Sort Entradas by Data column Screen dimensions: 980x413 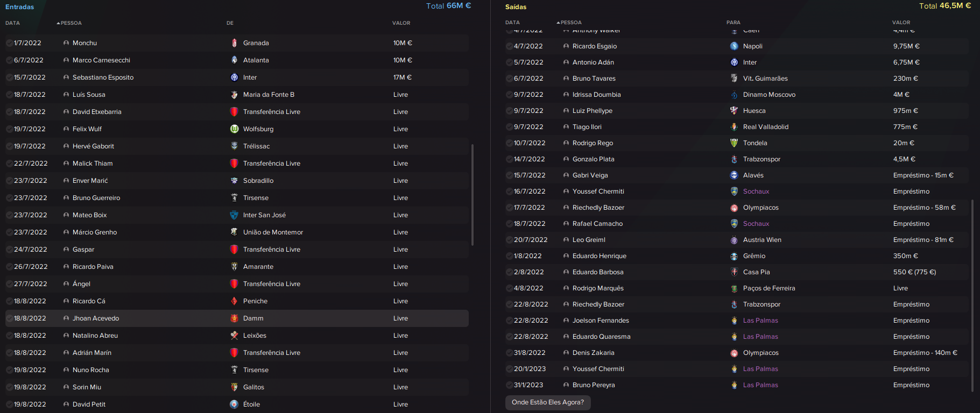pyautogui.click(x=12, y=23)
